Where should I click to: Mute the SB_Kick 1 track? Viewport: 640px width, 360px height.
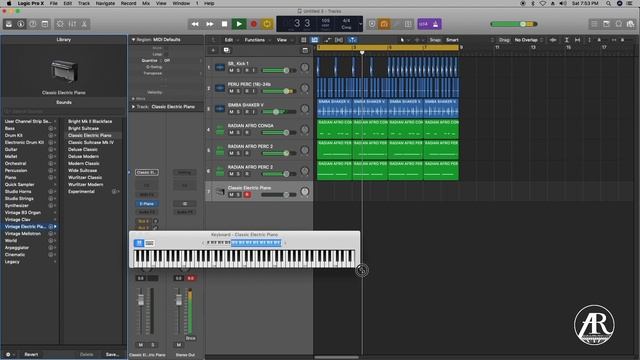coord(231,71)
